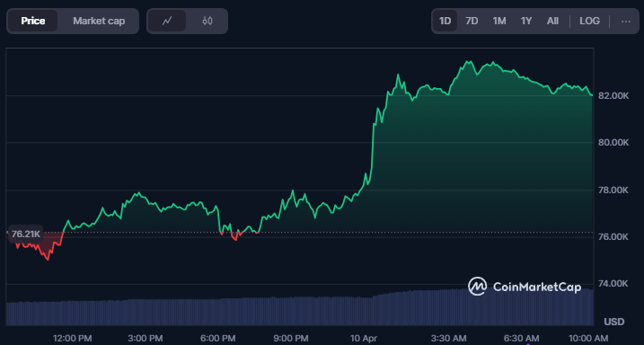Screen dimensions: 644x345
Task: Click the 82.00K axis value
Action: click(613, 96)
